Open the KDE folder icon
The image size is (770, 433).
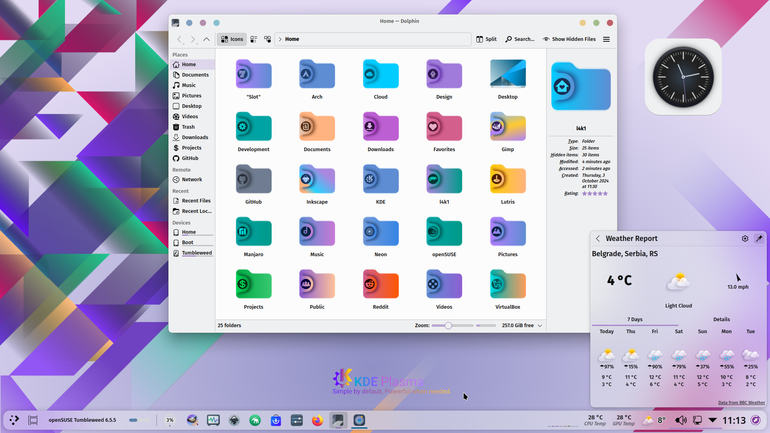(x=381, y=179)
